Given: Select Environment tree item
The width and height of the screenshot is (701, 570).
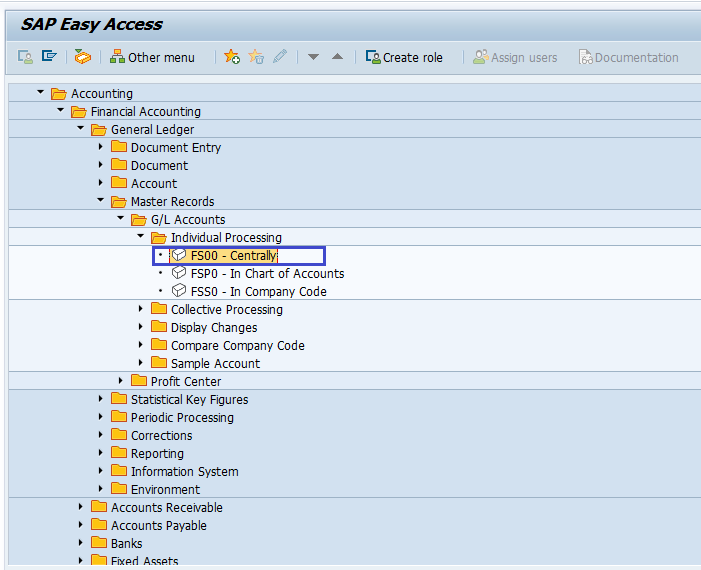Looking at the screenshot, I should [x=165, y=490].
